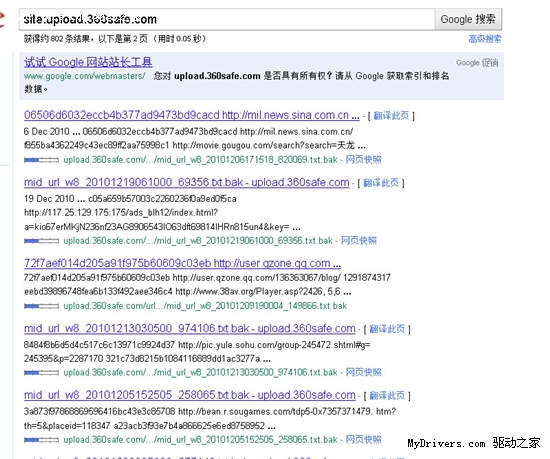
Task: Open result mid_url_w8_20101213030500_974106.txt.bak
Action: pyautogui.click(x=190, y=328)
